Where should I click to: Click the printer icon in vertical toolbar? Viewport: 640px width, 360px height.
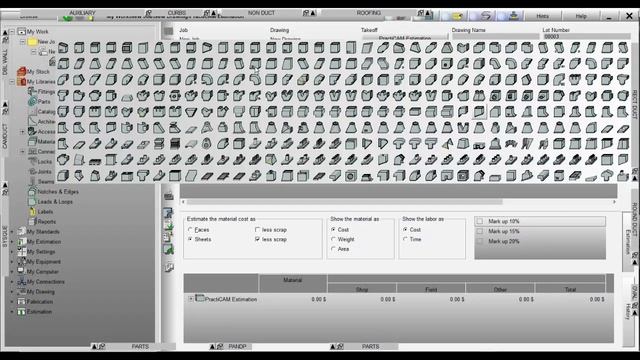pos(169,196)
